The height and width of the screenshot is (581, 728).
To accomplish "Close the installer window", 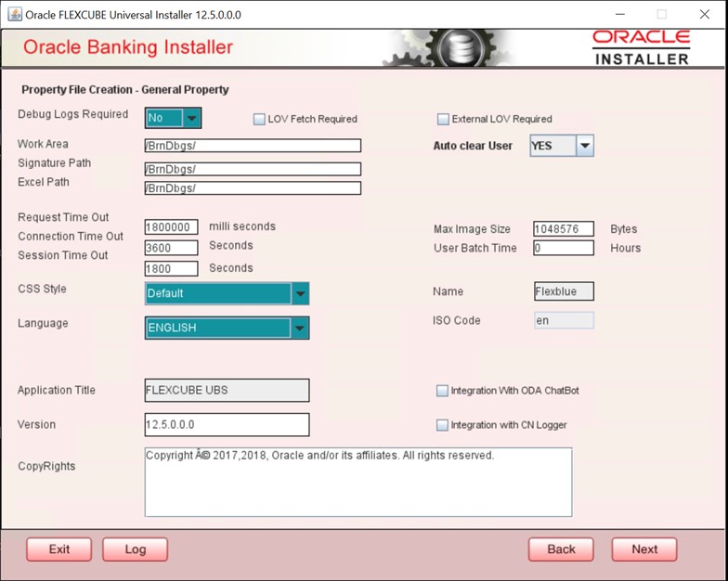I will pos(704,15).
